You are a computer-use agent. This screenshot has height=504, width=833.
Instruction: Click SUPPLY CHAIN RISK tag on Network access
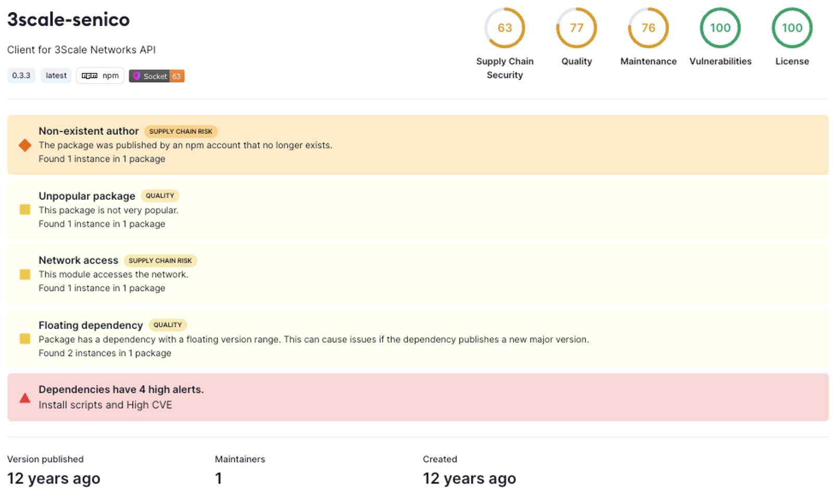(160, 260)
